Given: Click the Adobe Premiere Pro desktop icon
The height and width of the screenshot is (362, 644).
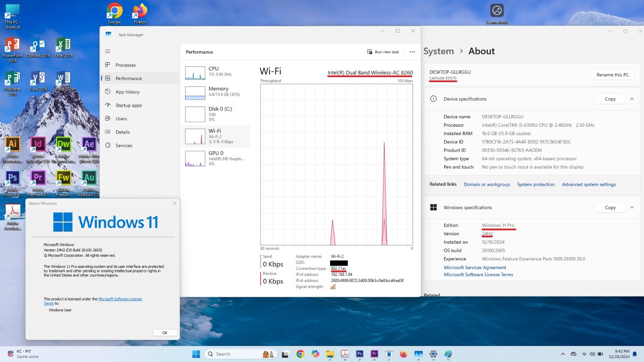Looking at the screenshot, I should [x=38, y=184].
